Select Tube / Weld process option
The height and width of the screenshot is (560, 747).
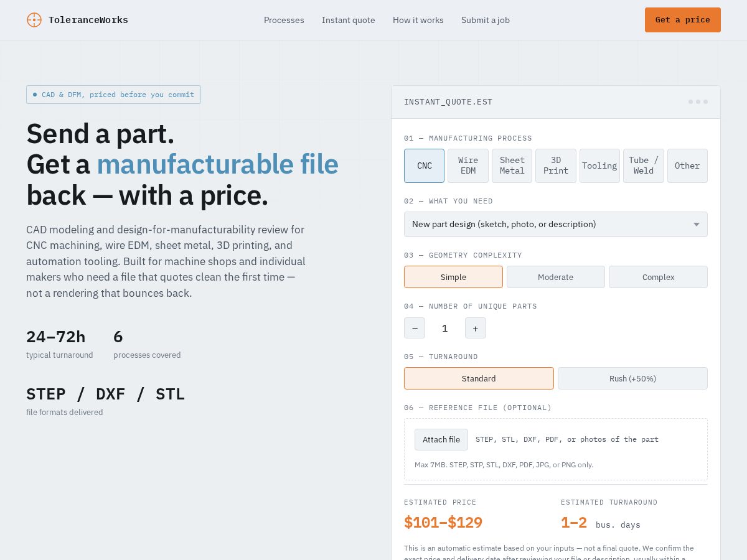[x=644, y=166]
